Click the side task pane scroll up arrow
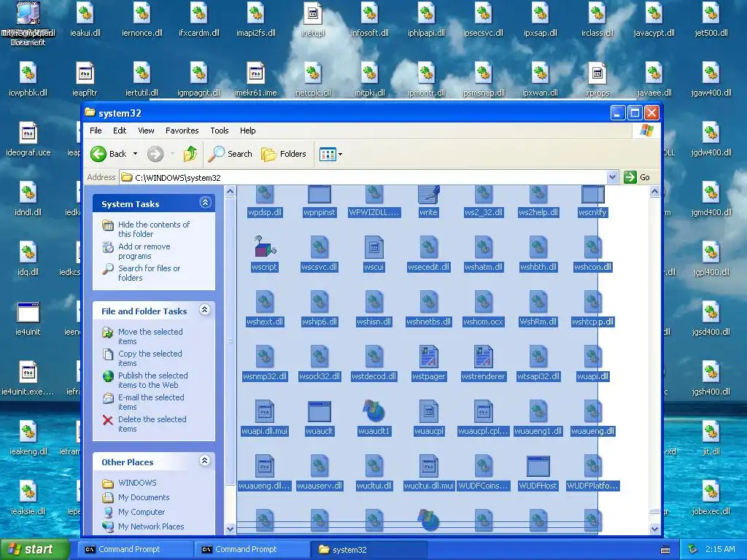747x560 pixels. [230, 192]
